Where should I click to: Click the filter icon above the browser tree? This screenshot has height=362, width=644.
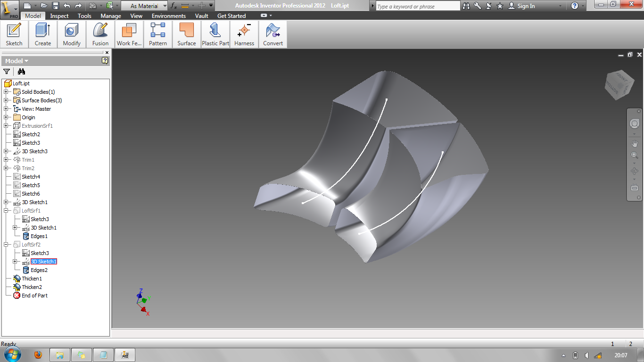pyautogui.click(x=6, y=71)
